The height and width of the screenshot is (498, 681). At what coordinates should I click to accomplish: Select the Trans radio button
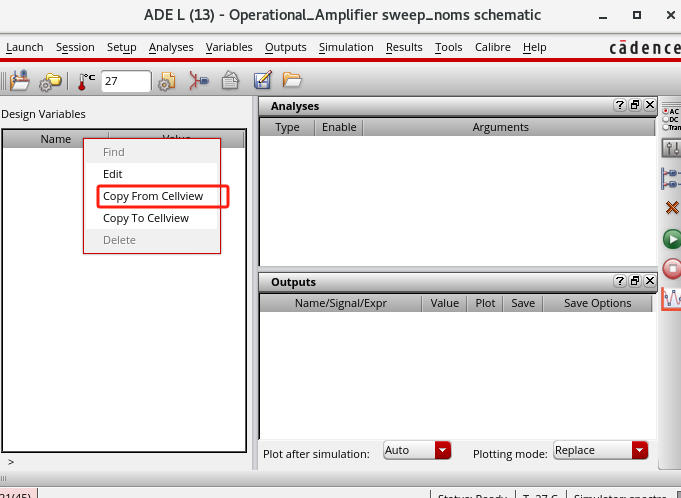(665, 127)
